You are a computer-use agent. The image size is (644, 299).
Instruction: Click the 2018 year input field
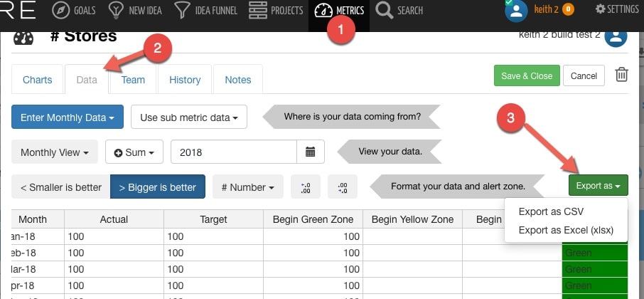coord(234,152)
